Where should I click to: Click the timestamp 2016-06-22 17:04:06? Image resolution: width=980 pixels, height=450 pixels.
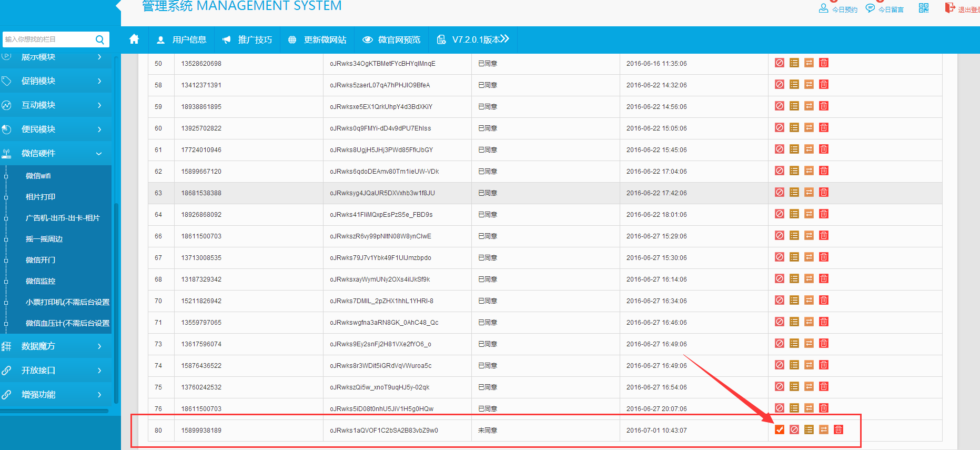click(x=656, y=172)
